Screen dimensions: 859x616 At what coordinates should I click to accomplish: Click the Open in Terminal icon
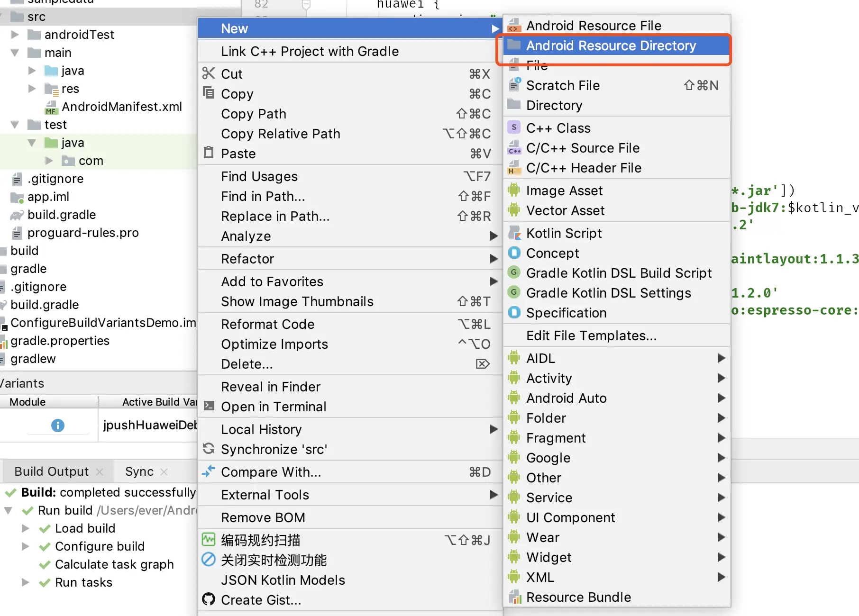(209, 406)
